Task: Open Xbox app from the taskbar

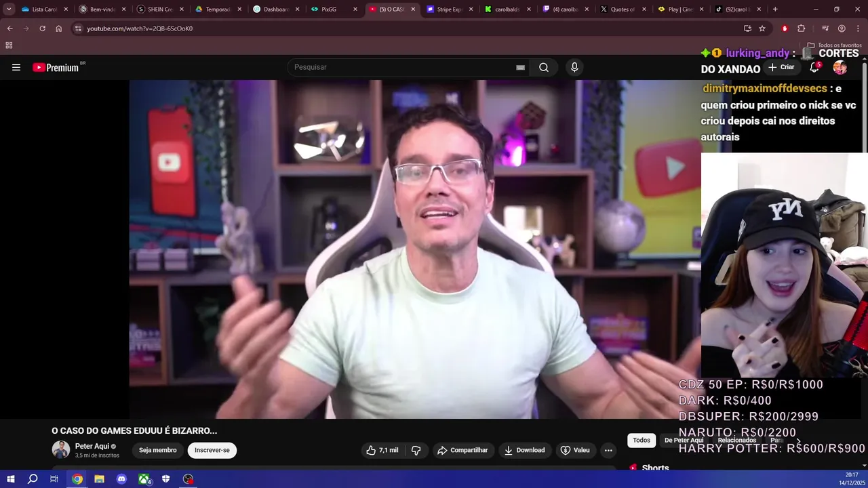Action: tap(144, 479)
